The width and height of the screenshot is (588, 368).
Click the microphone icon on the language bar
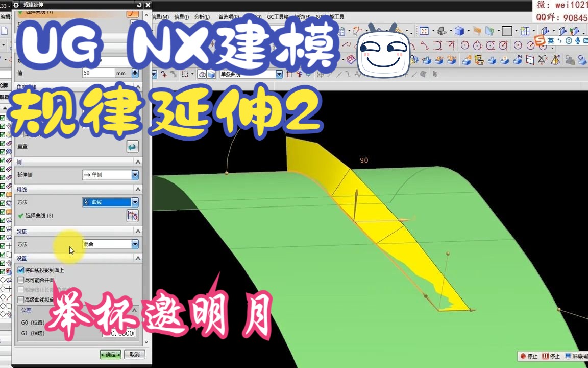click(578, 41)
